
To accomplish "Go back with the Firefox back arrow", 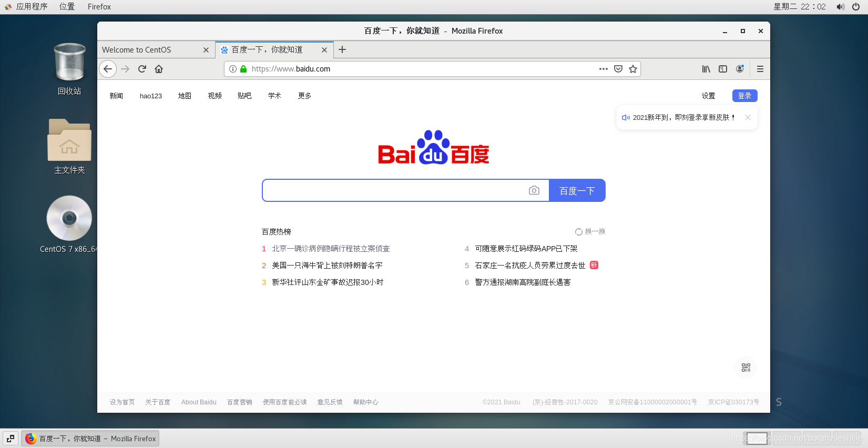I will click(x=108, y=69).
